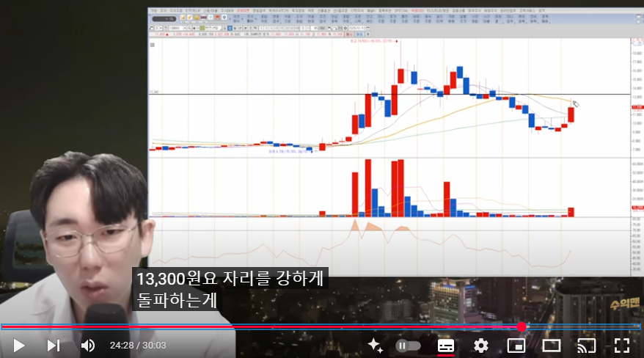Click first yellow chart icon in trading toolbar
The width and height of the screenshot is (644, 358).
(183, 18)
